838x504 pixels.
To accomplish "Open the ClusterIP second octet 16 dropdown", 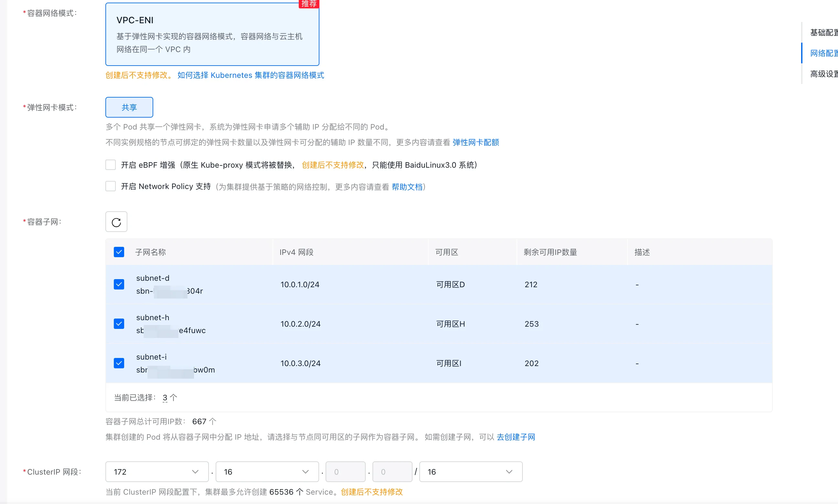I will pyautogui.click(x=267, y=471).
